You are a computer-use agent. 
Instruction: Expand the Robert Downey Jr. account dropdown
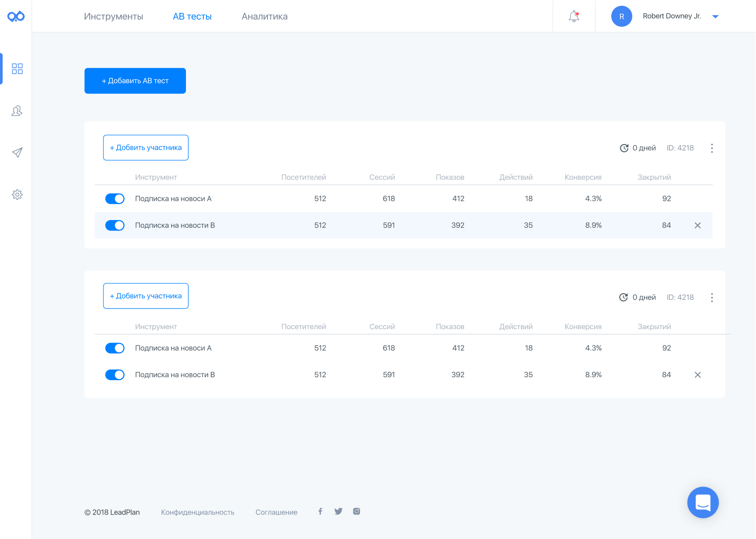point(715,17)
